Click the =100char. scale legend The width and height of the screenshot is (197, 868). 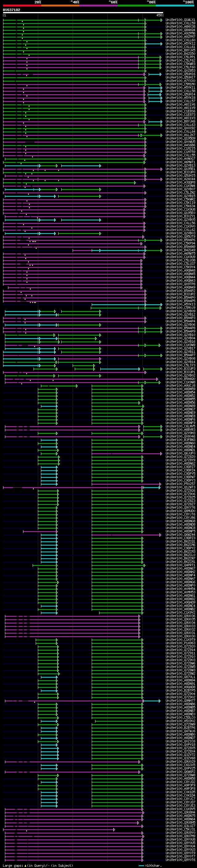[x=150, y=865]
